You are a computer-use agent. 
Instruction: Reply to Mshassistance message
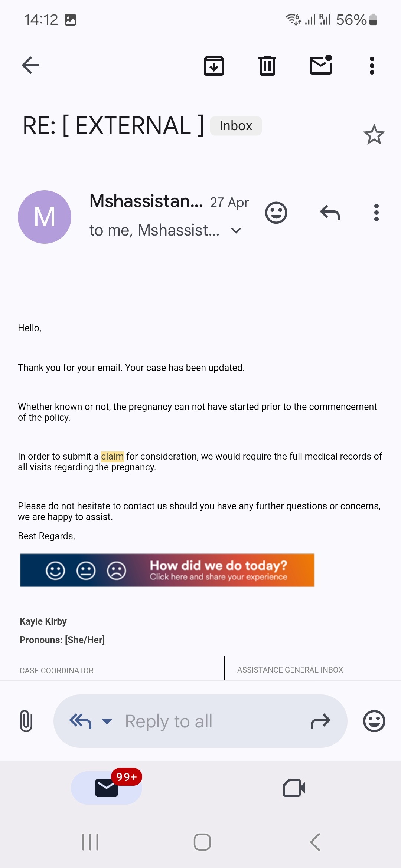point(330,213)
